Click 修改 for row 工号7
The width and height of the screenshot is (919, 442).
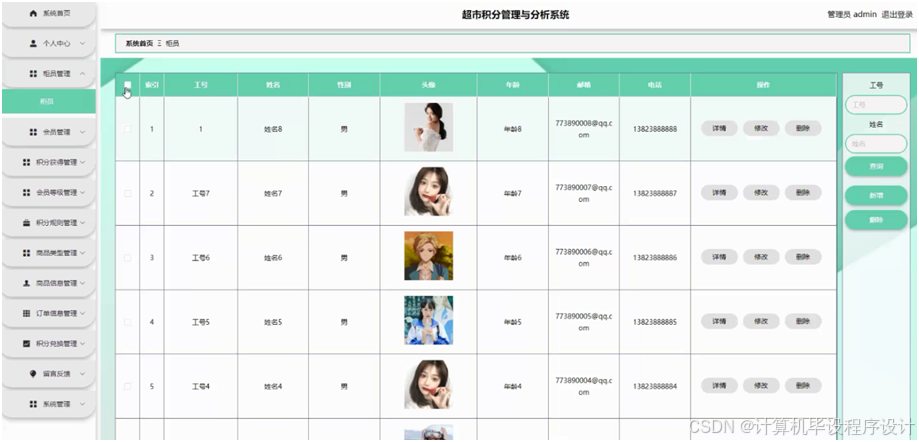coord(761,192)
